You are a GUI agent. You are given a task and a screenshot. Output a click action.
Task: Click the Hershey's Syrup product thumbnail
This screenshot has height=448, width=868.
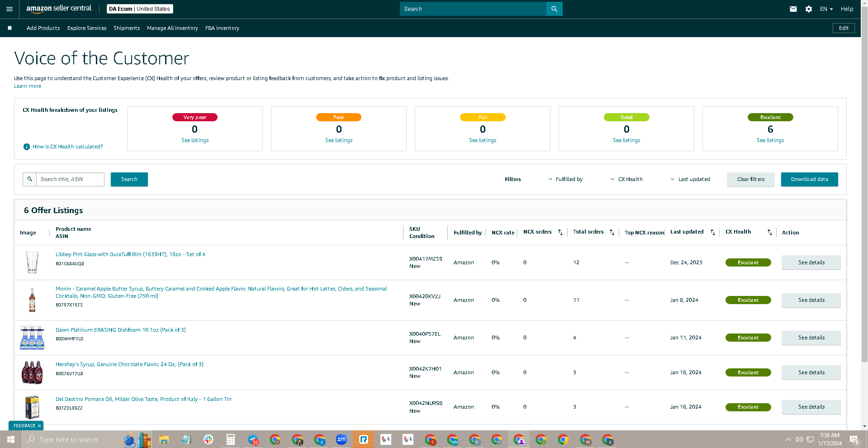coord(32,372)
